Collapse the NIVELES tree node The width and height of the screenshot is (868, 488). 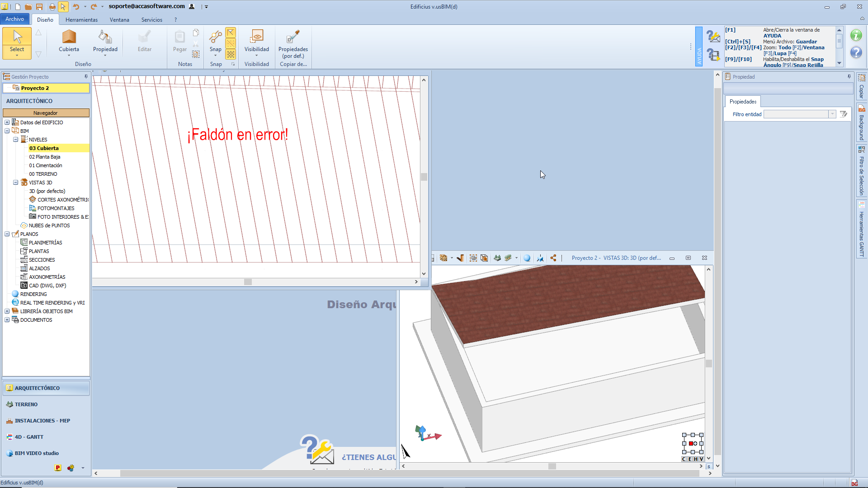point(15,140)
